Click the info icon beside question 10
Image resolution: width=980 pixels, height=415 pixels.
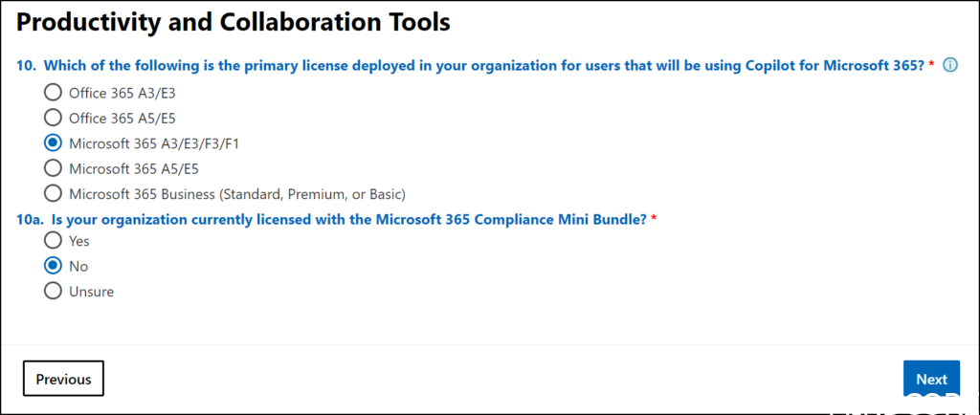pyautogui.click(x=950, y=66)
